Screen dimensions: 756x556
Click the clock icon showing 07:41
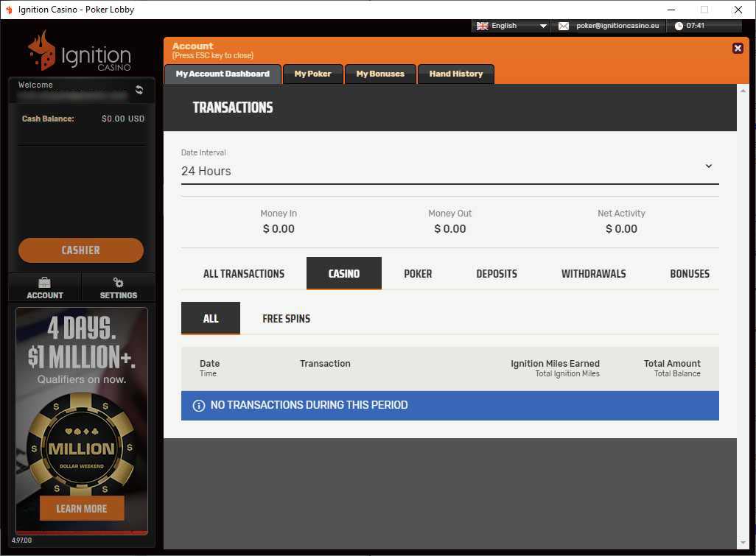tap(679, 24)
